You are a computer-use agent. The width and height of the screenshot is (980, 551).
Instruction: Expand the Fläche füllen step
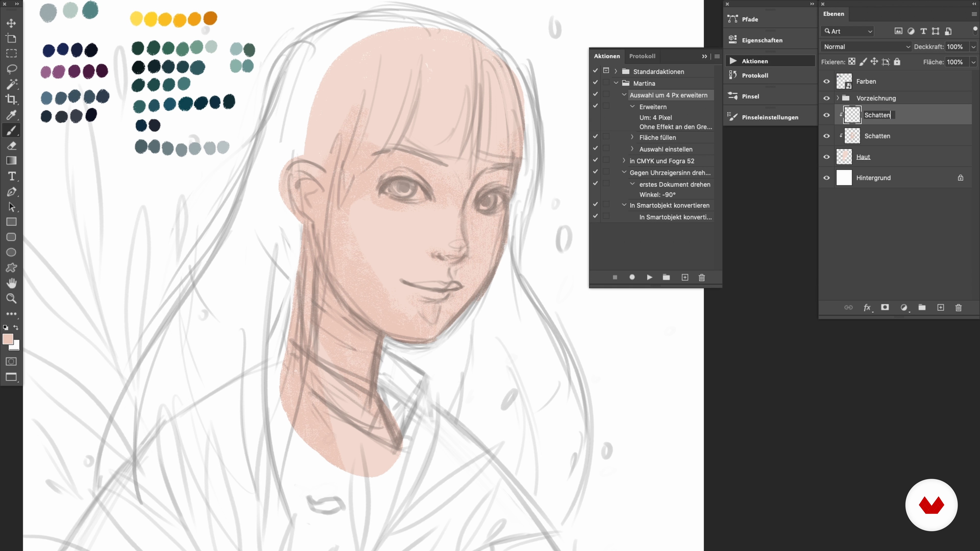point(632,137)
